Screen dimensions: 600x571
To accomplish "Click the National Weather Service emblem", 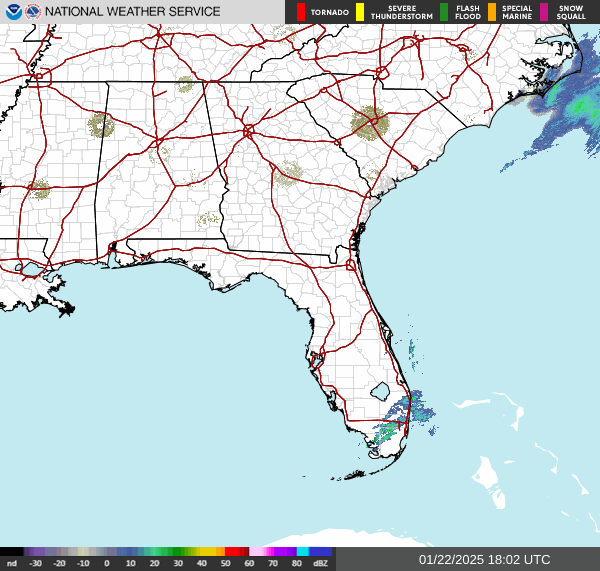I will (33, 12).
